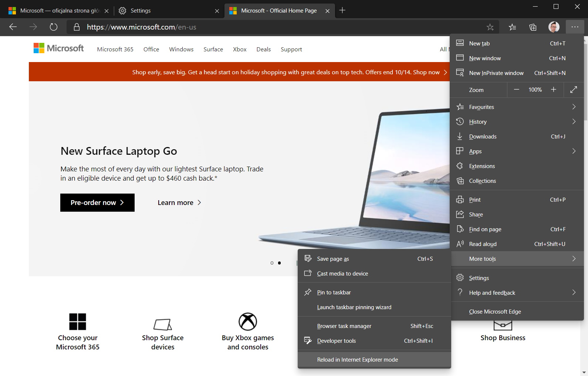This screenshot has height=376, width=588.
Task: Click the Microsoft logo on the page
Action: tap(59, 48)
